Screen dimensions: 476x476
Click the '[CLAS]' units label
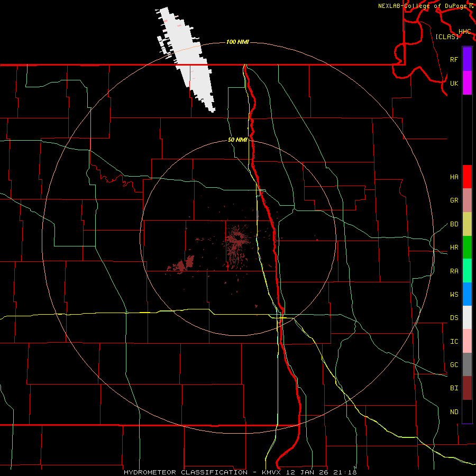point(447,36)
